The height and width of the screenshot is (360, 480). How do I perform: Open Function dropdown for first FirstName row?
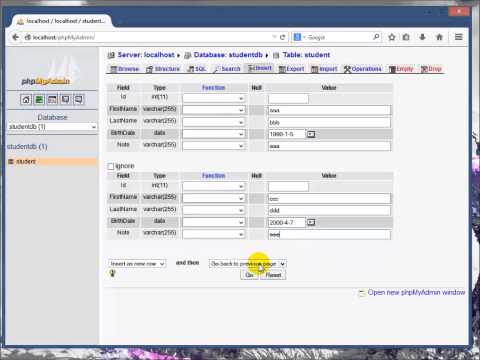[x=214, y=110]
